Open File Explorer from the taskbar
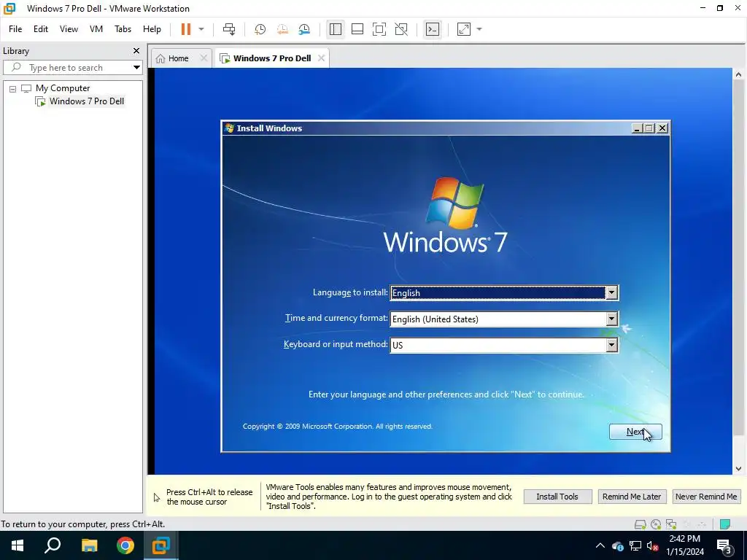 (89, 545)
